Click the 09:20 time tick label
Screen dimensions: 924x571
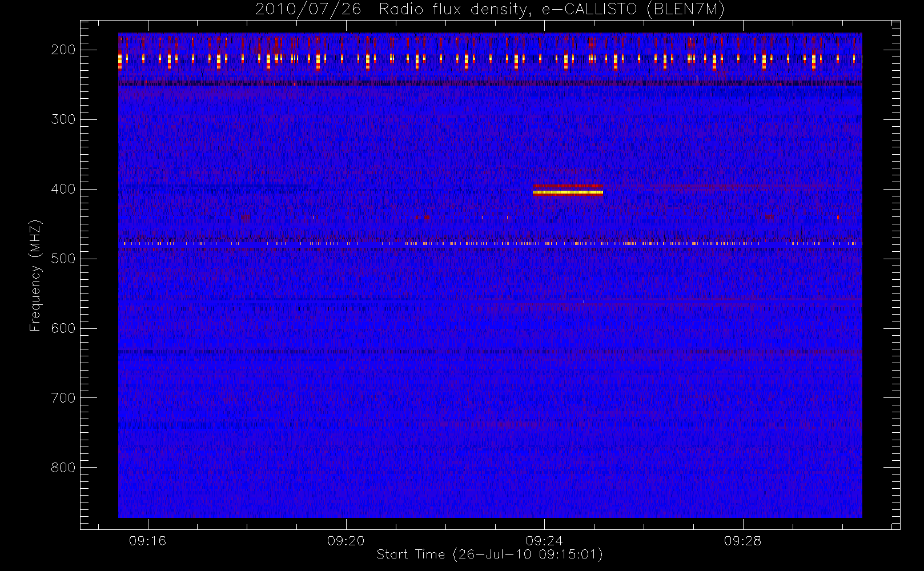[346, 541]
